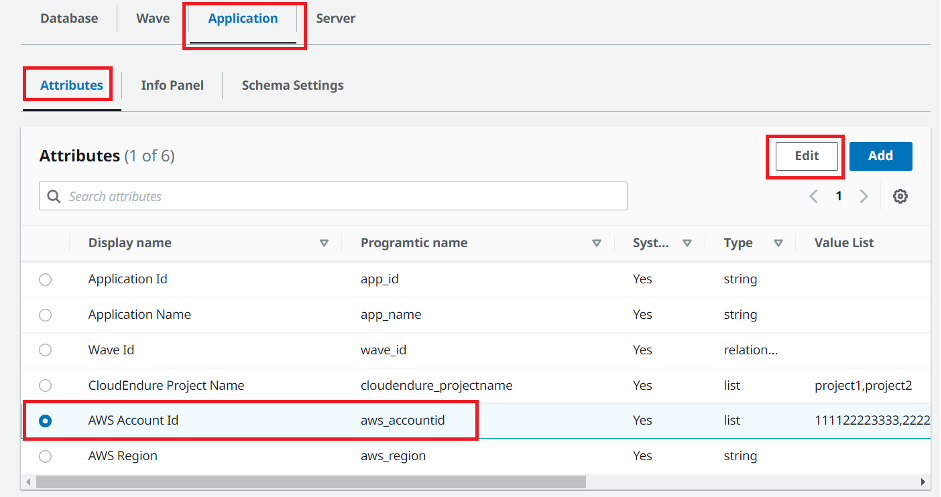This screenshot has height=497, width=941.
Task: Sort by Programtic name column arrow
Action: point(596,243)
